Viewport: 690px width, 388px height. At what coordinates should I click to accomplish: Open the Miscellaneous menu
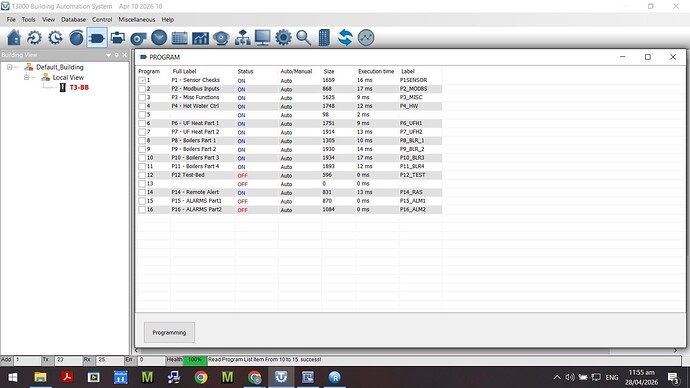137,19
